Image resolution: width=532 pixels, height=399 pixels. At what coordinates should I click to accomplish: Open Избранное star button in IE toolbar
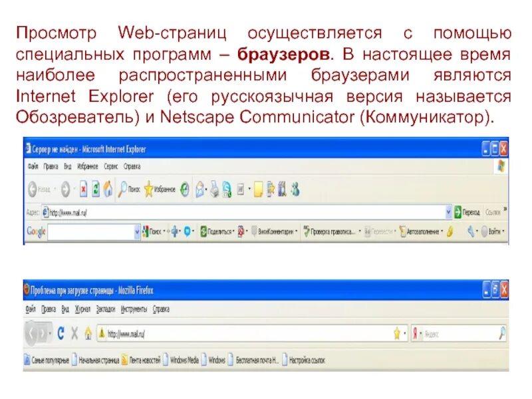pos(160,190)
